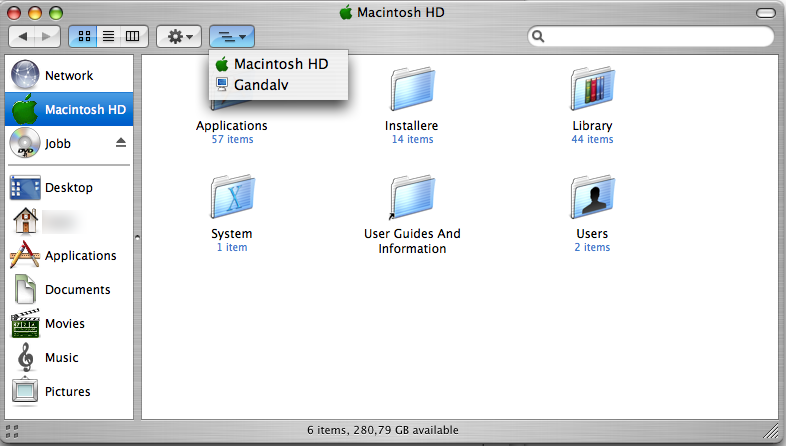786x446 pixels.
Task: Choose Macintosh HD in path menu
Action: (278, 64)
